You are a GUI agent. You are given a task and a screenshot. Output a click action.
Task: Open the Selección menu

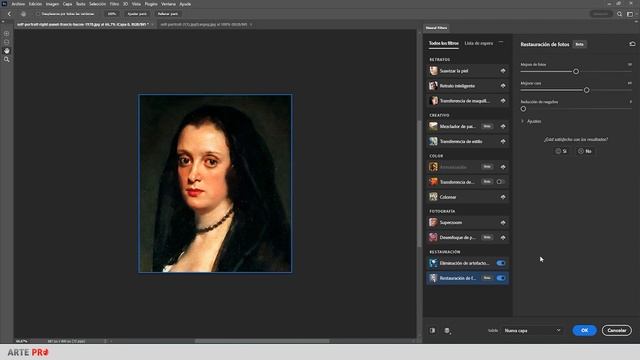tap(97, 4)
